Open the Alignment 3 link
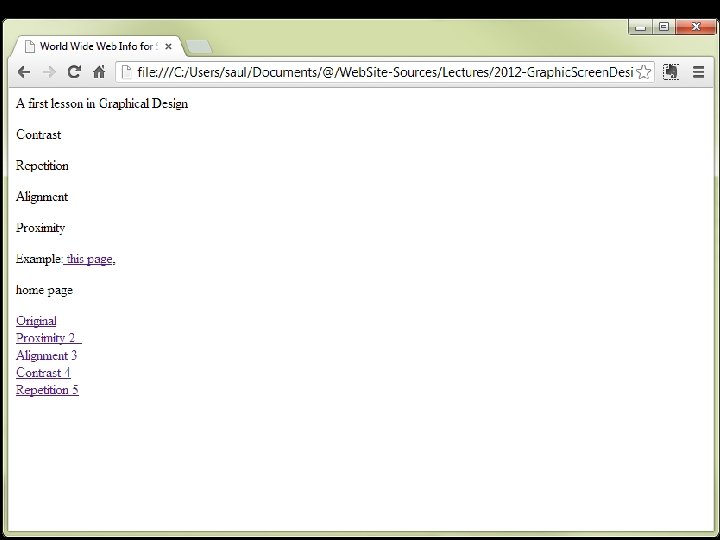Image resolution: width=720 pixels, height=540 pixels. click(x=46, y=355)
